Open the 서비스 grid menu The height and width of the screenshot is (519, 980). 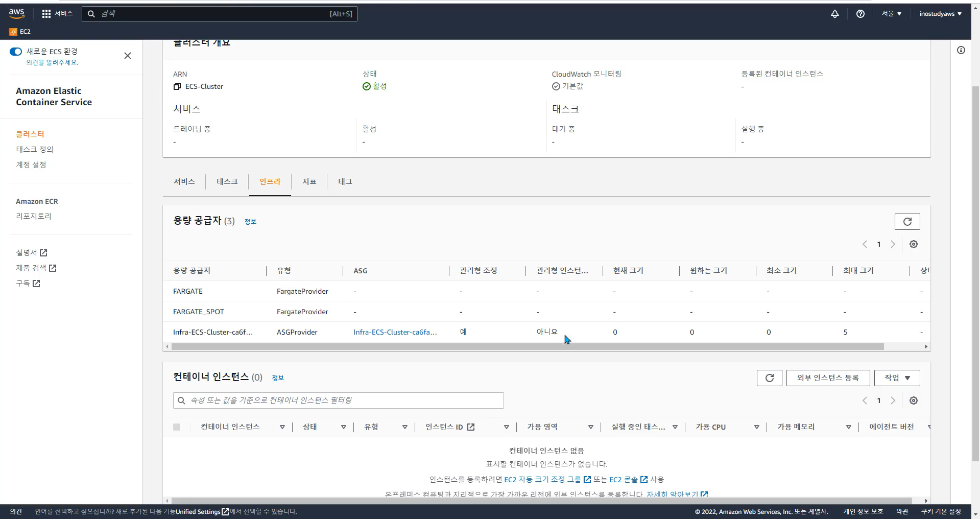tap(57, 14)
